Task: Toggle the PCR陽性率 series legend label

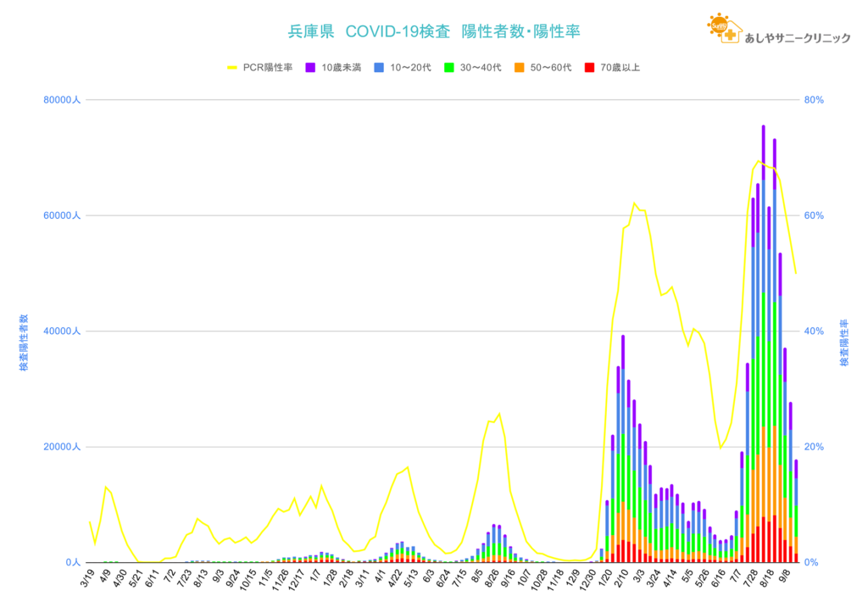Action: point(268,67)
